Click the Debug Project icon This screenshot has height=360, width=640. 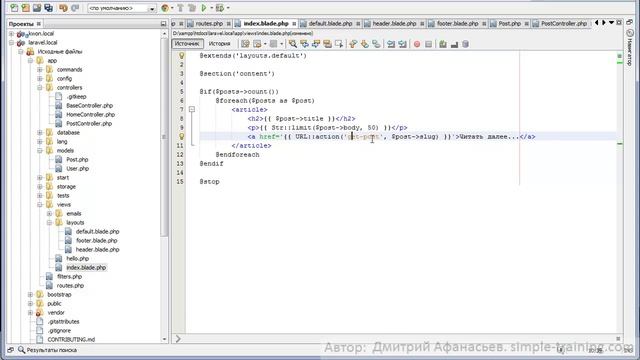coord(220,8)
